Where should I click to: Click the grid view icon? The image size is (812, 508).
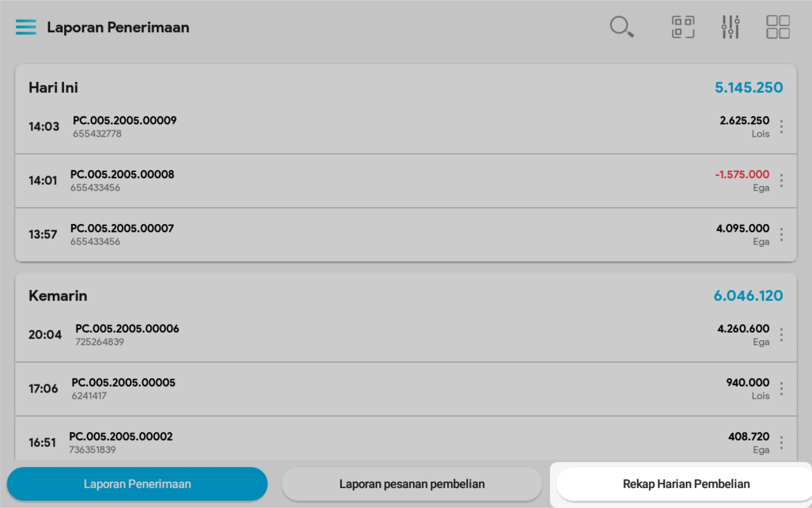(778, 27)
